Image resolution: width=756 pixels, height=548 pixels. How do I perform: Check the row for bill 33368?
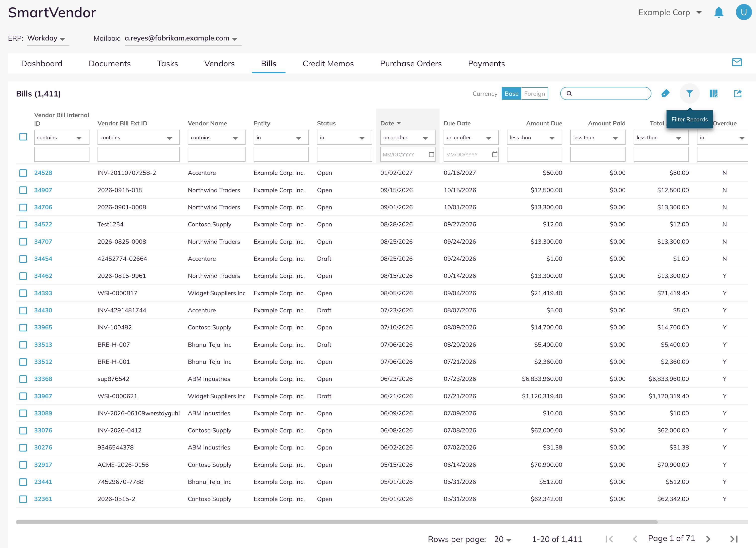(x=23, y=379)
